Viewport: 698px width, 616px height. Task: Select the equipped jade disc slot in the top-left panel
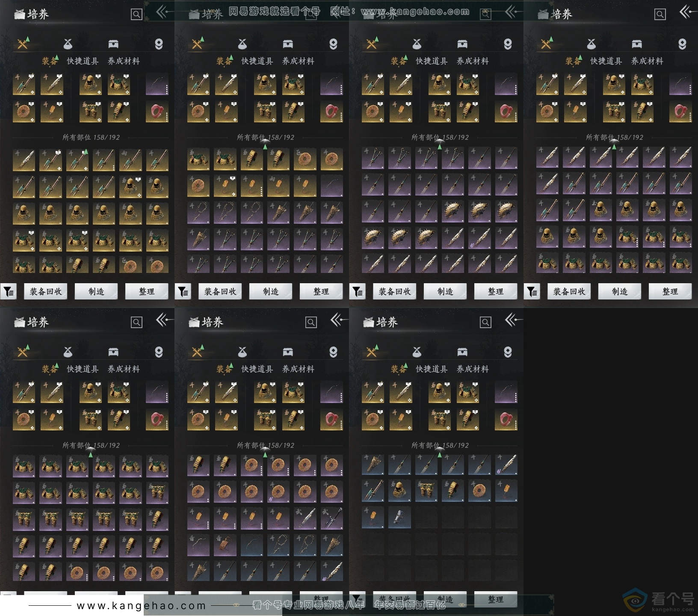pos(24,112)
